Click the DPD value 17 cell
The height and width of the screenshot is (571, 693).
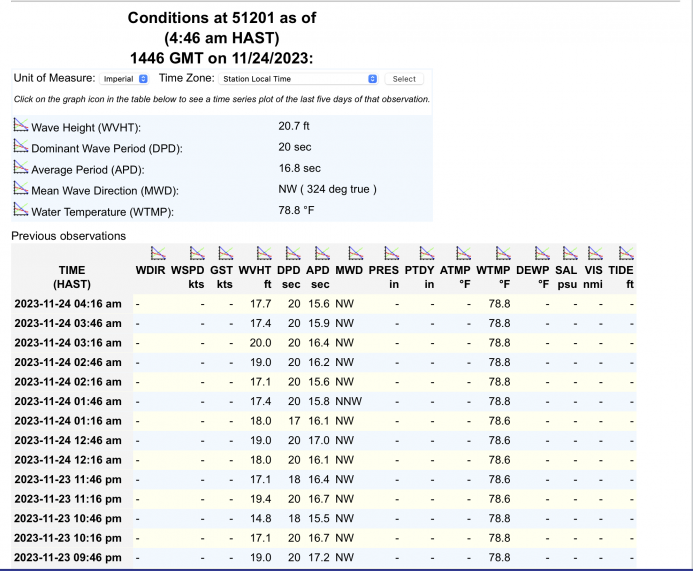click(294, 421)
